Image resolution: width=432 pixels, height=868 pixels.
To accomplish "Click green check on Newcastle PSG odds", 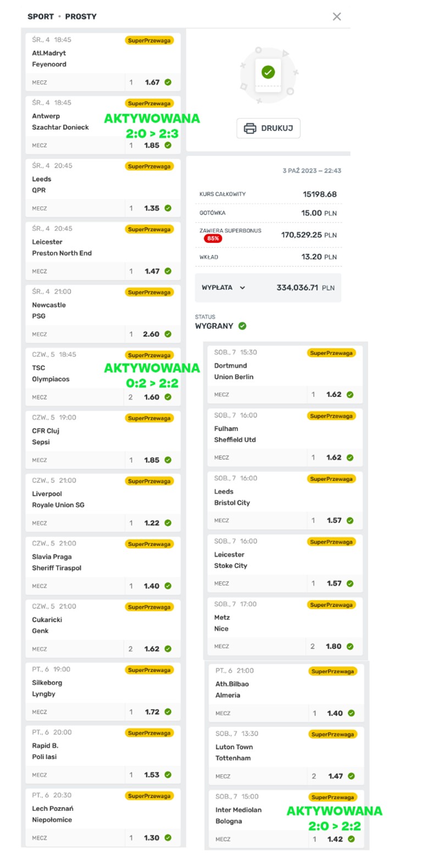I will 168,334.
